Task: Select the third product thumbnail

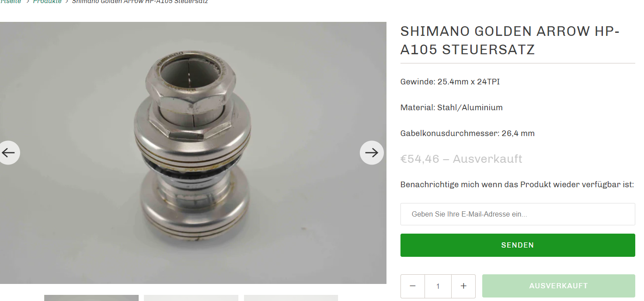Action: [291, 298]
